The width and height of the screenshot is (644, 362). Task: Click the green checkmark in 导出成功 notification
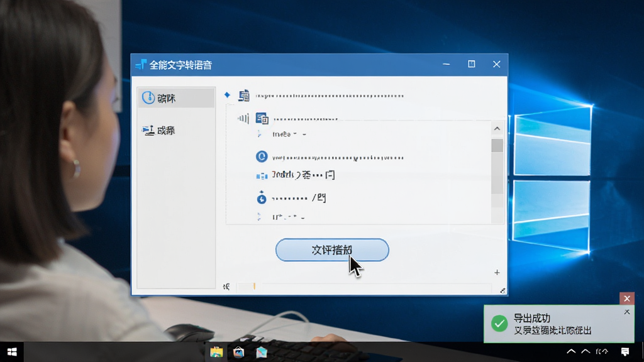[x=499, y=324]
